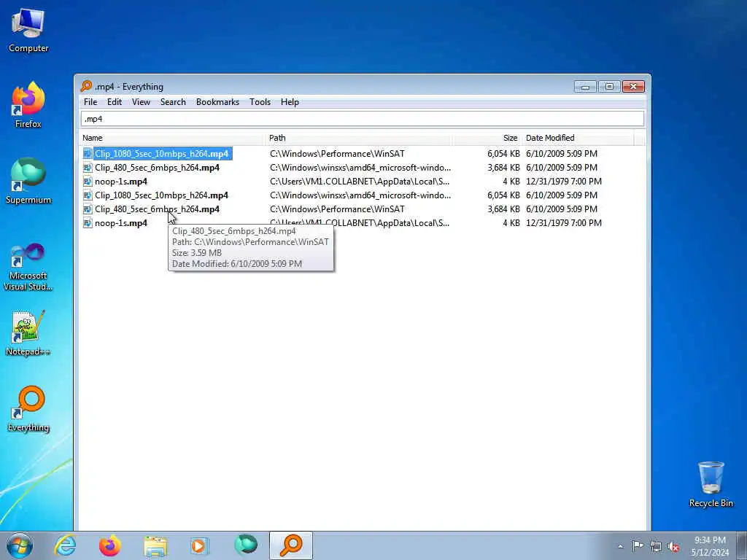Open the View menu
Screen dimensions: 747x560
point(141,102)
